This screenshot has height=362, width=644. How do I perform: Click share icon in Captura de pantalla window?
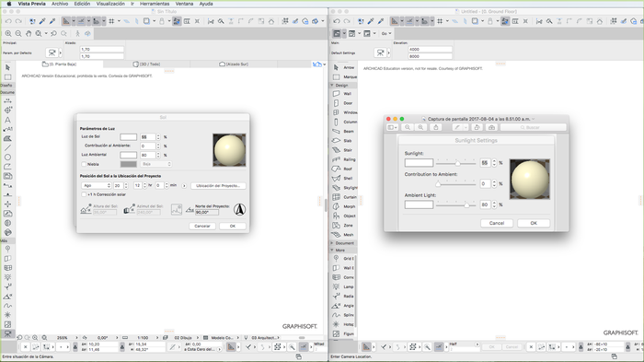point(436,127)
